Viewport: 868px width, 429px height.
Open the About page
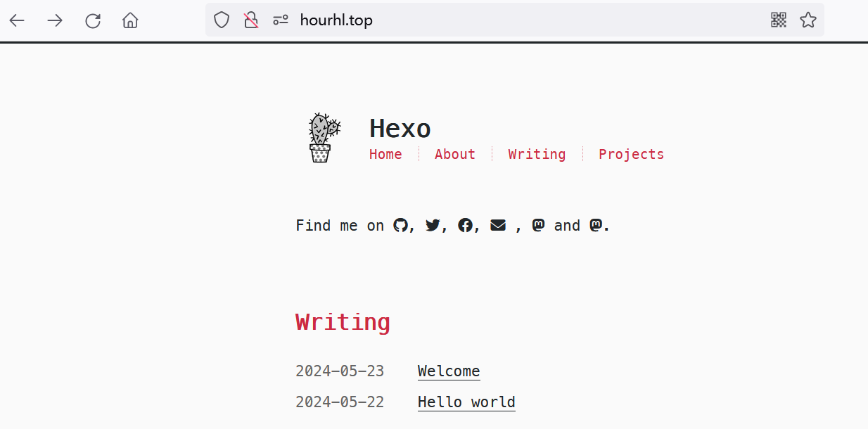[454, 154]
